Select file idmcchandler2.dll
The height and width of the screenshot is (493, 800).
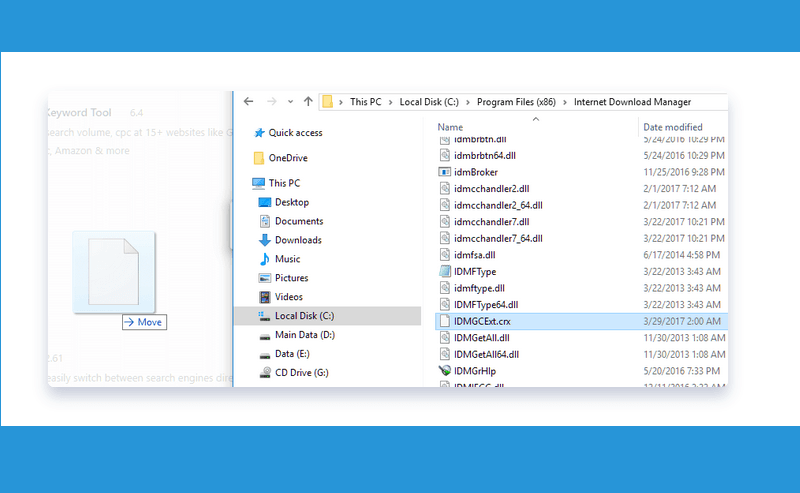point(491,189)
